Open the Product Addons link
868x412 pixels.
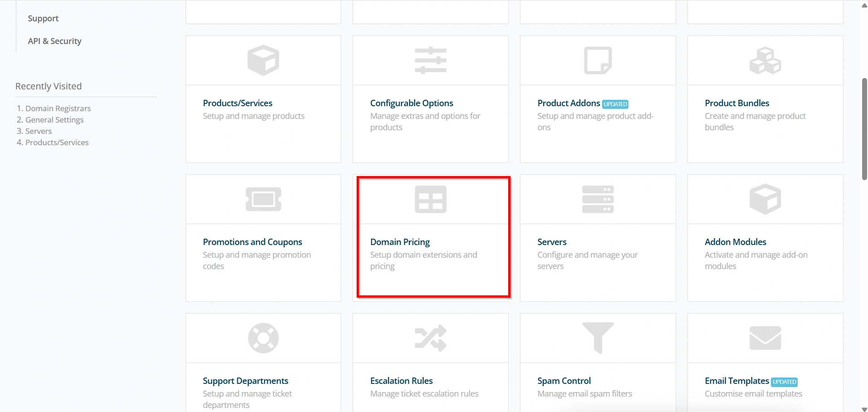pyautogui.click(x=569, y=103)
